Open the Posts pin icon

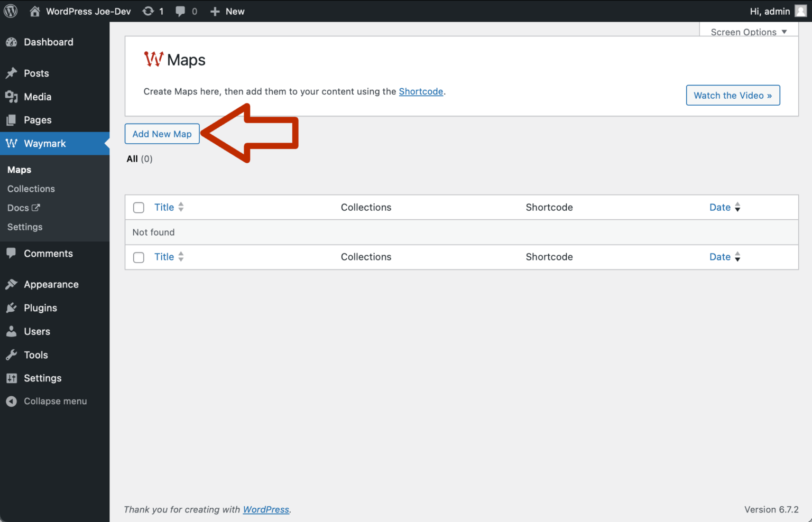pyautogui.click(x=12, y=73)
